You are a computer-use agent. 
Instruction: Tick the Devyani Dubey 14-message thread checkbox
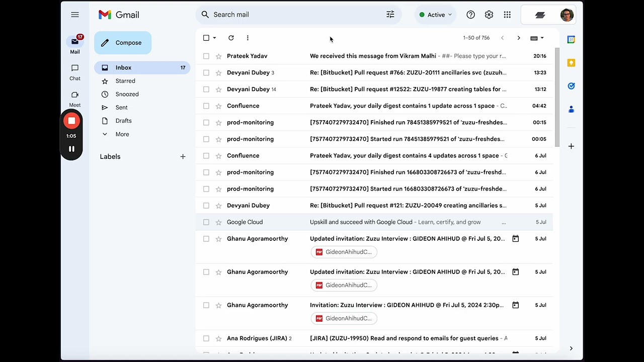(x=206, y=89)
